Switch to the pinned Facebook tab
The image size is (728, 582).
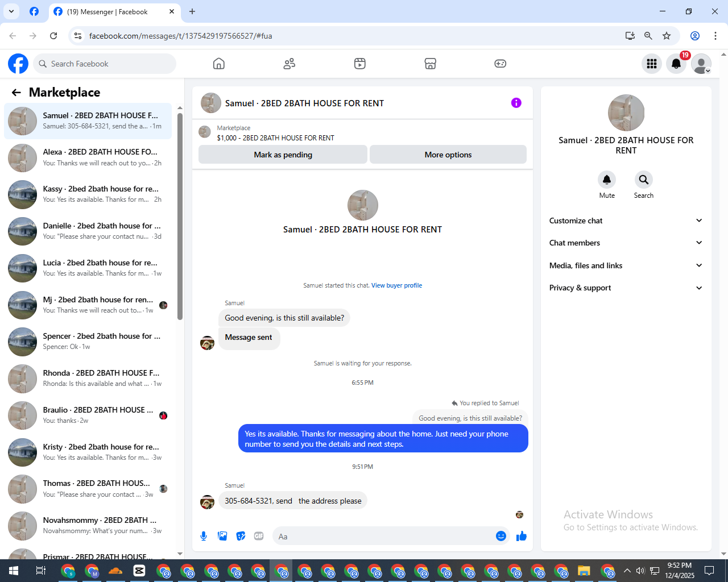click(x=34, y=11)
